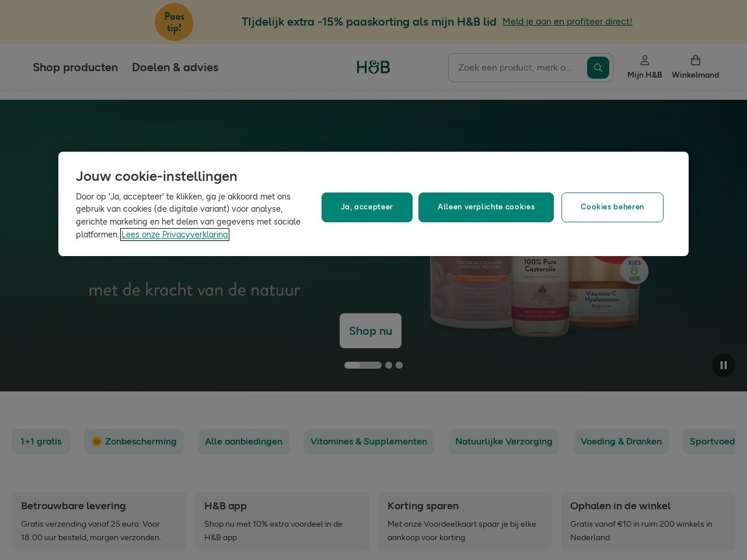Pause the hero carousel
This screenshot has height=560, width=747.
(x=723, y=365)
